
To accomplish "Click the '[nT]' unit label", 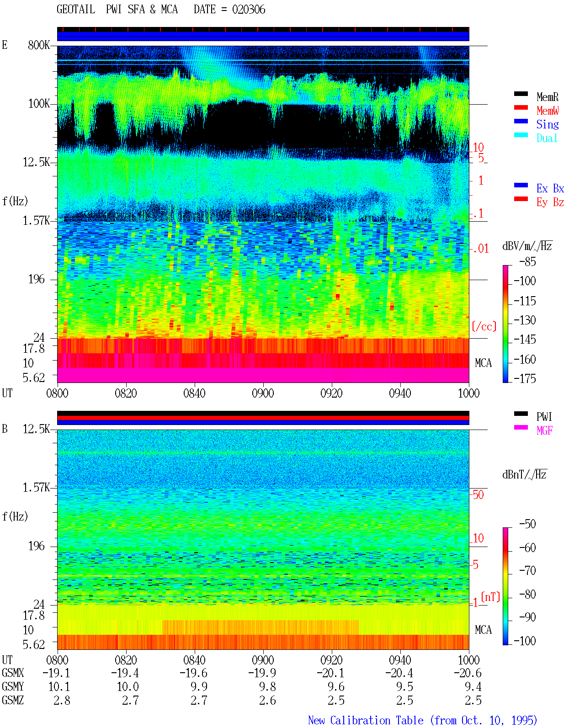I will 490,597.
